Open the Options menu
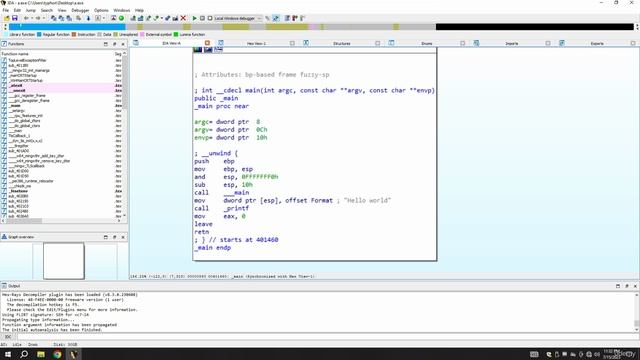This screenshot has height=360, width=640. [x=101, y=10]
